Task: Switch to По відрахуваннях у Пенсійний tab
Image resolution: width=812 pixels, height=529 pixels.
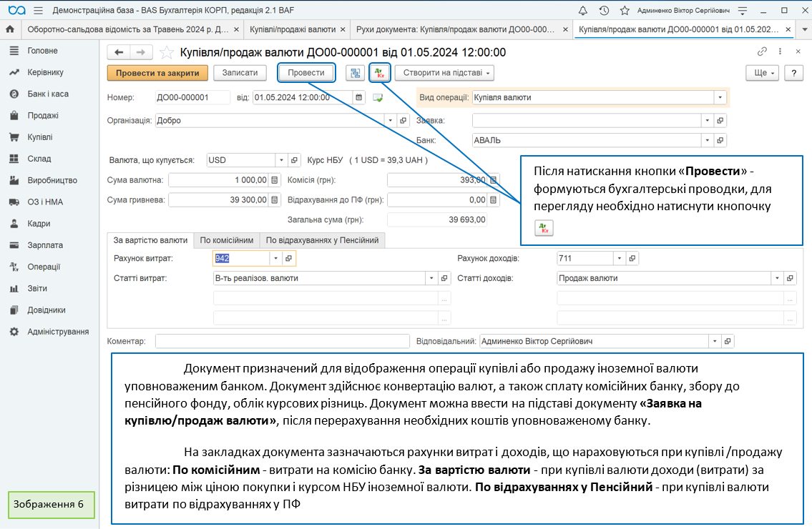Action: 322,240
